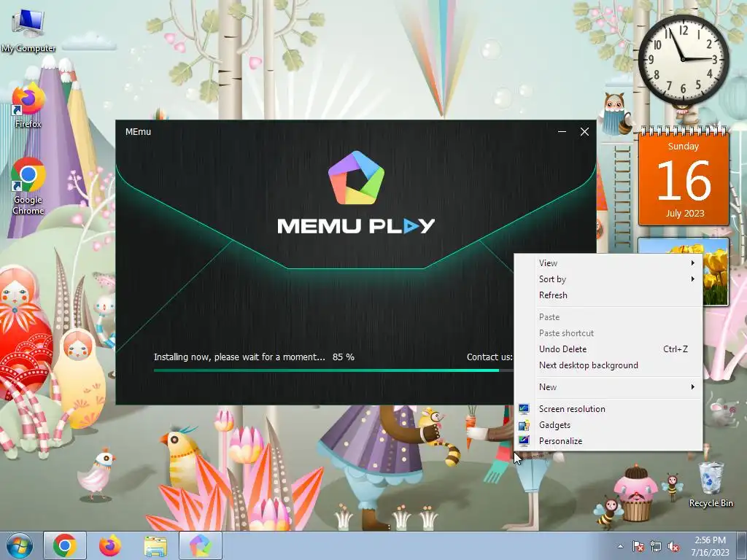Switch to MEmu installer taskbar button

(201, 545)
